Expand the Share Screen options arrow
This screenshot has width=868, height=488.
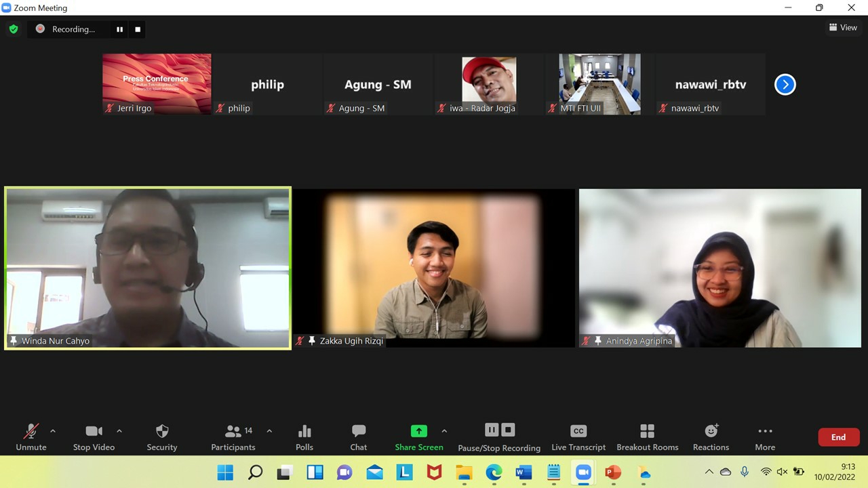(x=444, y=431)
